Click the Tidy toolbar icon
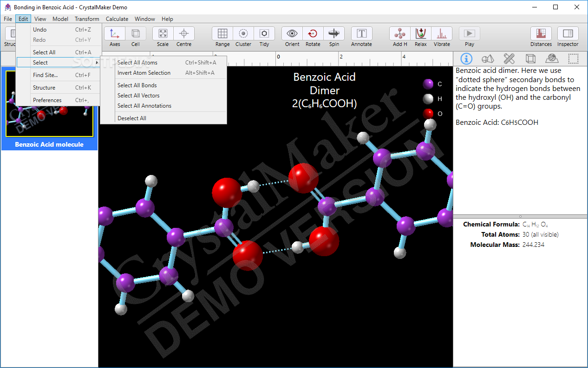Image resolution: width=588 pixels, height=368 pixels. 264,33
